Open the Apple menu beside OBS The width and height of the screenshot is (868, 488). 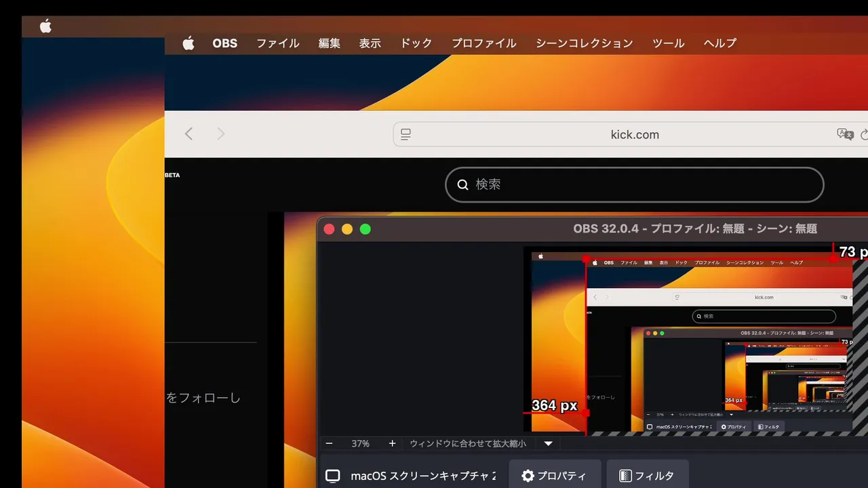[189, 43]
